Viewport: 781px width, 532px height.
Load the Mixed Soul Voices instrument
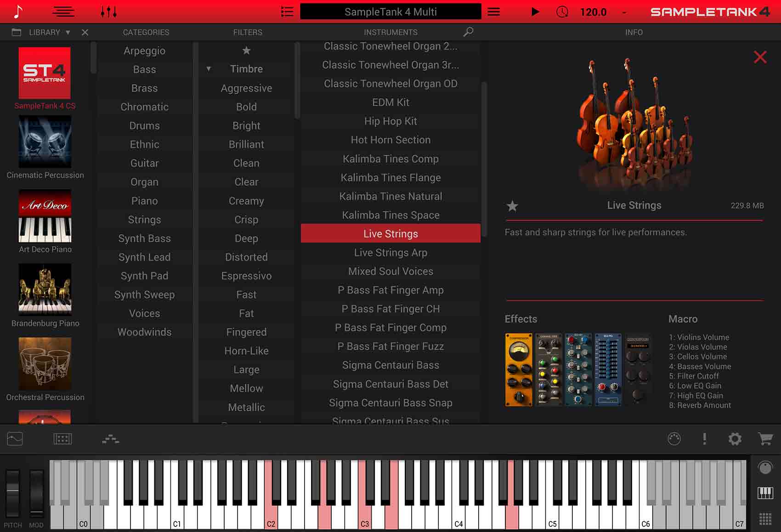tap(390, 272)
